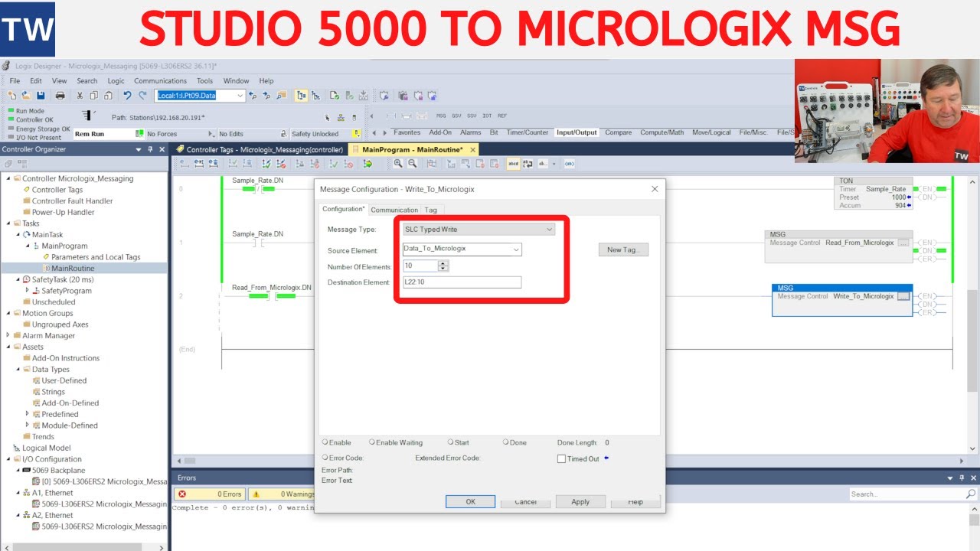The image size is (980, 551).
Task: Pin the Controller Organizer panel
Action: click(x=150, y=149)
